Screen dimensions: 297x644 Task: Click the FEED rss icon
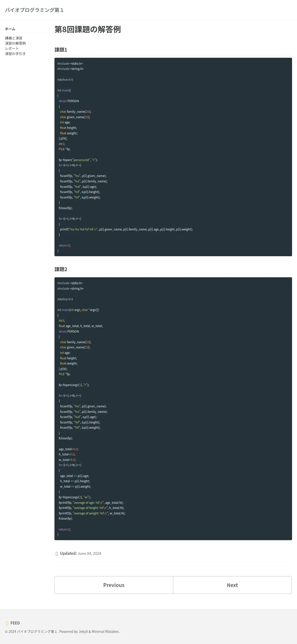tap(7, 623)
